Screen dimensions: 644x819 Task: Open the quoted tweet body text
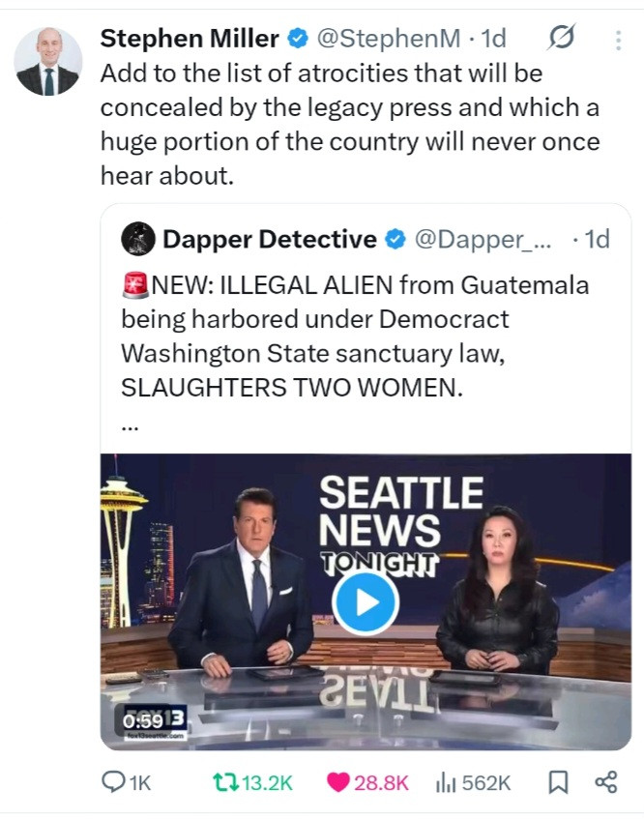click(355, 336)
